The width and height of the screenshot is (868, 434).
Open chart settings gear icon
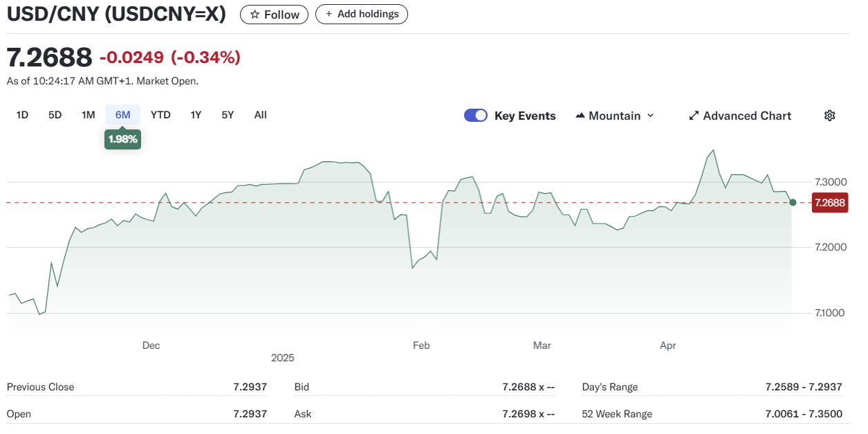(x=829, y=116)
